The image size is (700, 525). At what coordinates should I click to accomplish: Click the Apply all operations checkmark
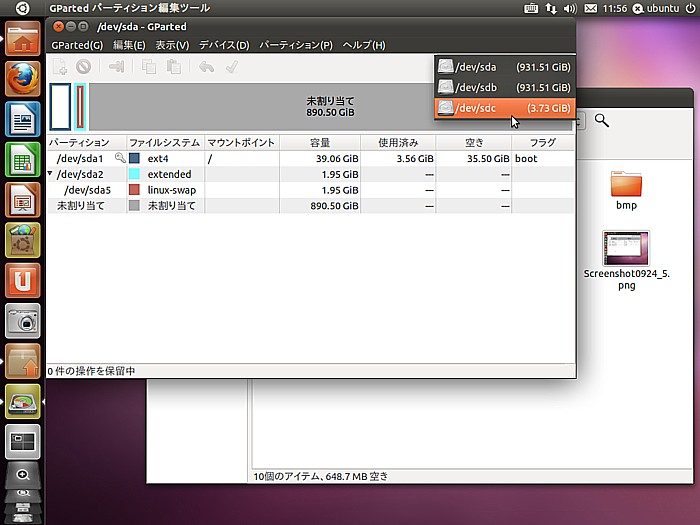[x=231, y=67]
